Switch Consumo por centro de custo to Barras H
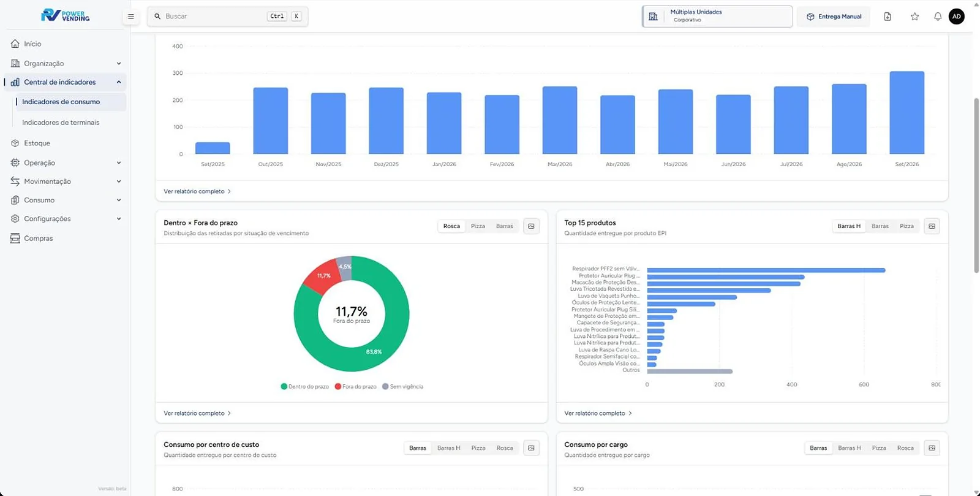Viewport: 980px width, 496px height. pyautogui.click(x=449, y=448)
